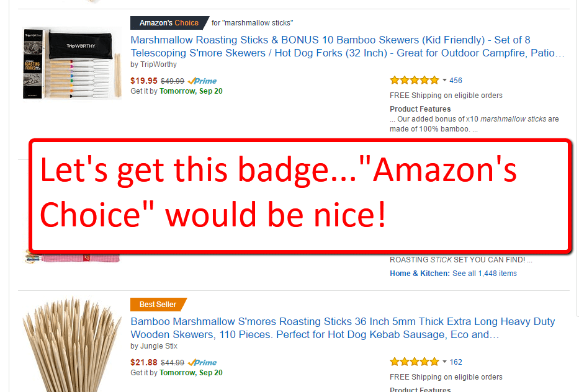Click TripWorthy product thumbnail image
This screenshot has height=392, width=579.
(72, 63)
